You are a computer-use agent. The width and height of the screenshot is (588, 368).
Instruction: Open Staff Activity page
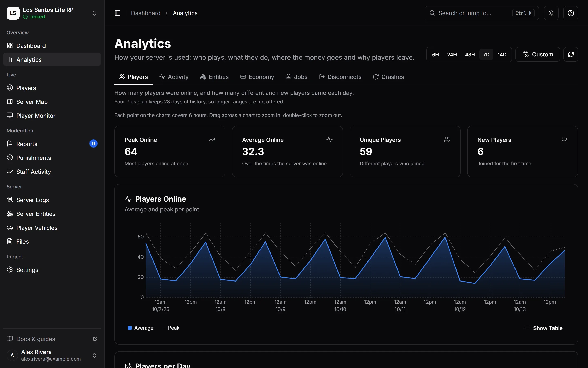click(x=52, y=172)
